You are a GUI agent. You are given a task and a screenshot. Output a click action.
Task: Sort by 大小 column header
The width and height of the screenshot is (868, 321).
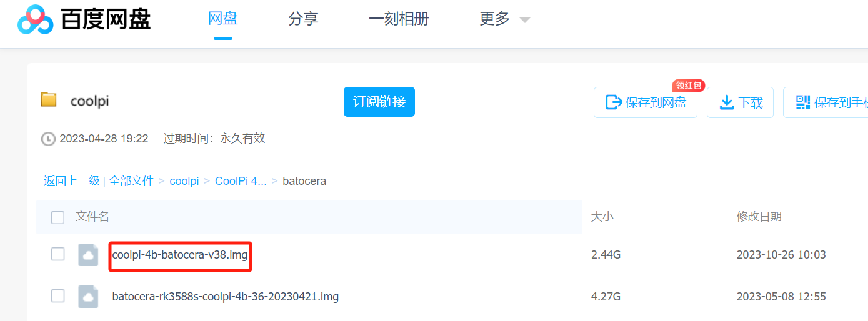[602, 217]
